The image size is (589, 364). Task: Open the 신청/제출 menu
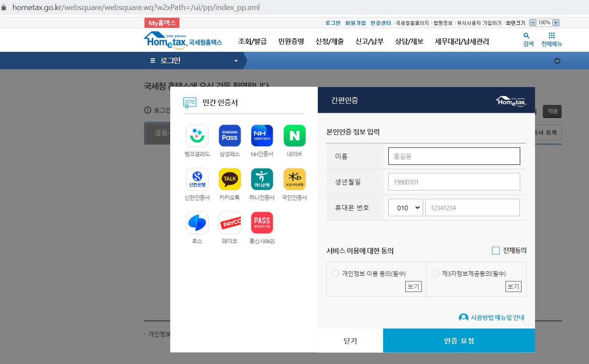[330, 41]
